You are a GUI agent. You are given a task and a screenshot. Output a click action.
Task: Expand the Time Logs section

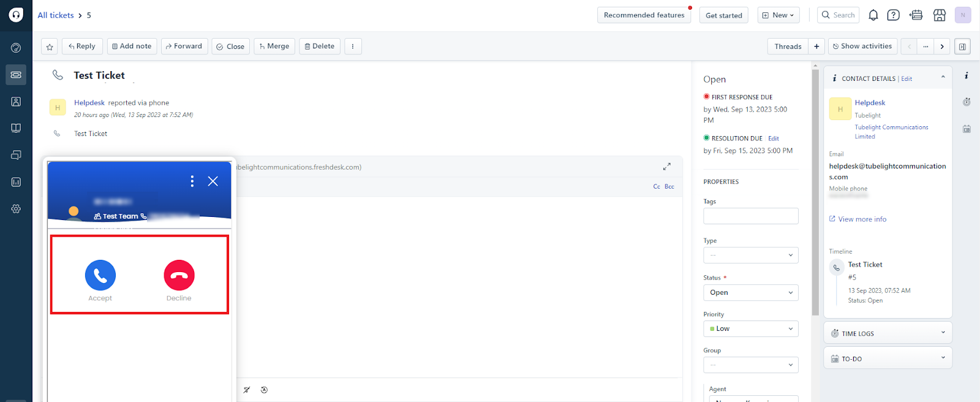[888, 333]
